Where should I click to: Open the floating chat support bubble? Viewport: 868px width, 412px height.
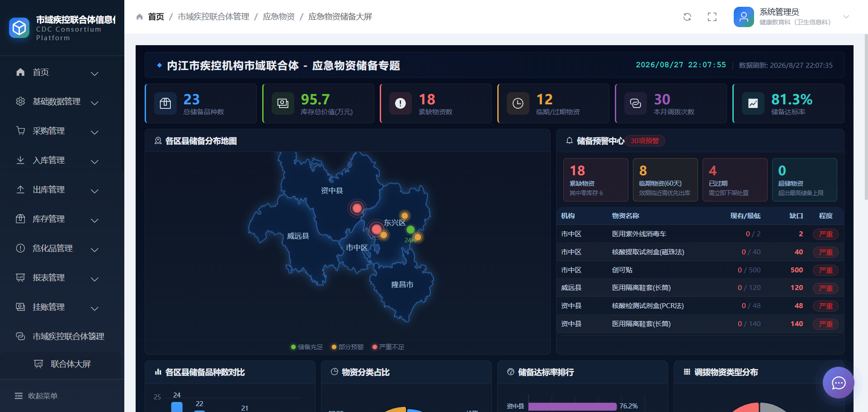click(839, 383)
